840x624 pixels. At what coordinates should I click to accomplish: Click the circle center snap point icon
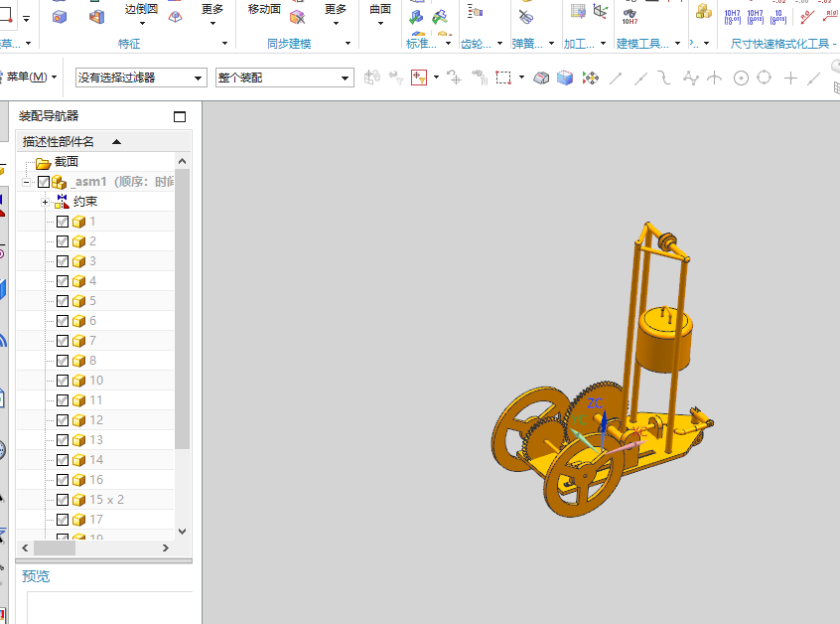pyautogui.click(x=741, y=78)
